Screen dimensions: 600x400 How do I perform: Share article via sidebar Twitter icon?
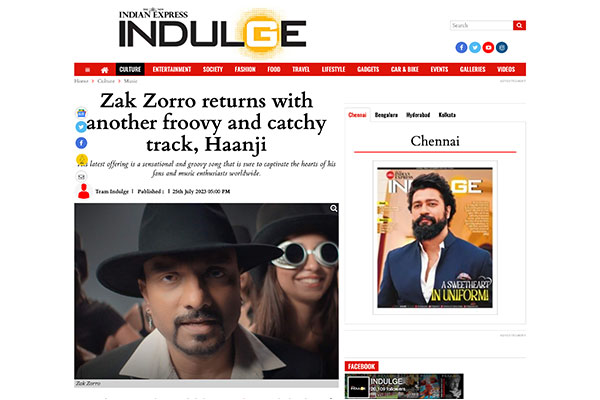point(81,127)
